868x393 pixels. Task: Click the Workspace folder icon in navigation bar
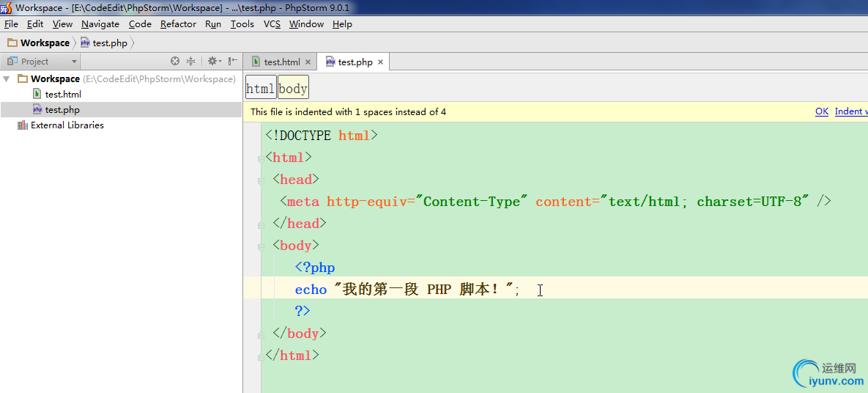[12, 43]
